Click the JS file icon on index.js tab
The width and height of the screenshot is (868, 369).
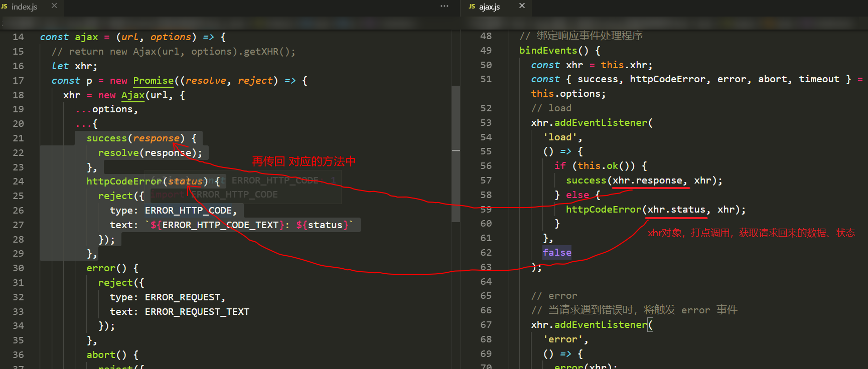pos(4,7)
